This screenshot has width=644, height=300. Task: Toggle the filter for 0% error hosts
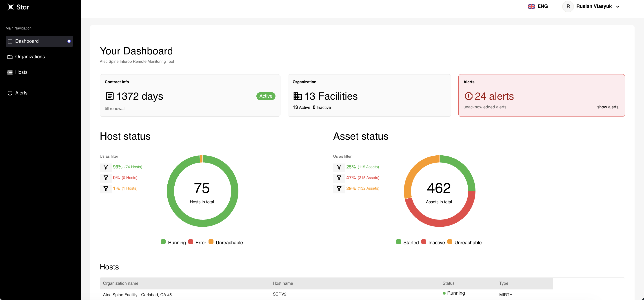pyautogui.click(x=106, y=178)
